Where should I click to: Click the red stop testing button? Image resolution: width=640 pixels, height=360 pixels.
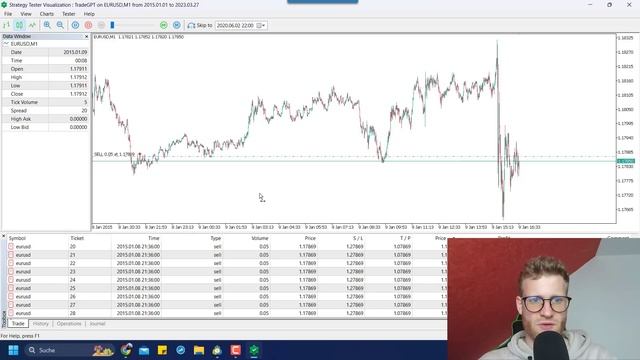(x=88, y=25)
